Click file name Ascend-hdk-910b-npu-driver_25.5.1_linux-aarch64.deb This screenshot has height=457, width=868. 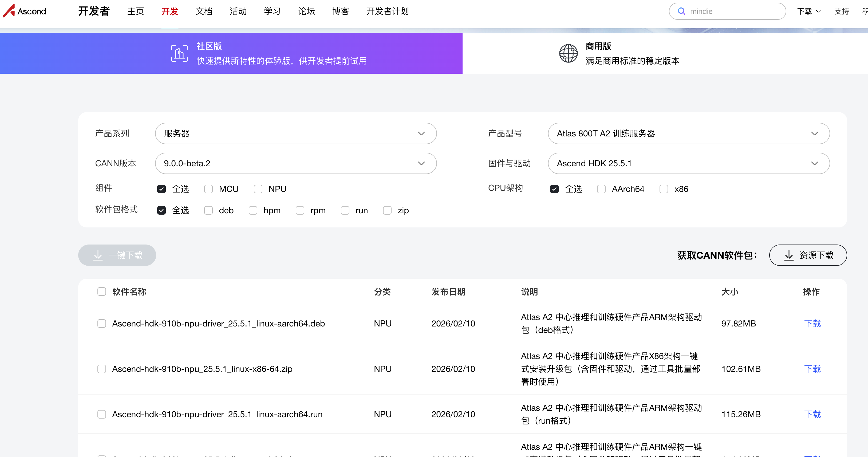click(x=218, y=324)
